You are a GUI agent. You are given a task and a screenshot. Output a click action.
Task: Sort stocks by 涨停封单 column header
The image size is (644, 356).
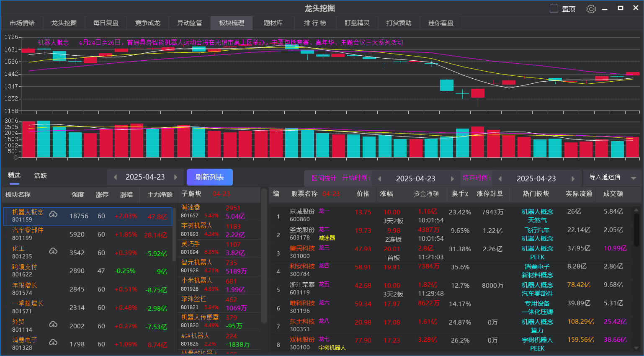[x=490, y=193]
